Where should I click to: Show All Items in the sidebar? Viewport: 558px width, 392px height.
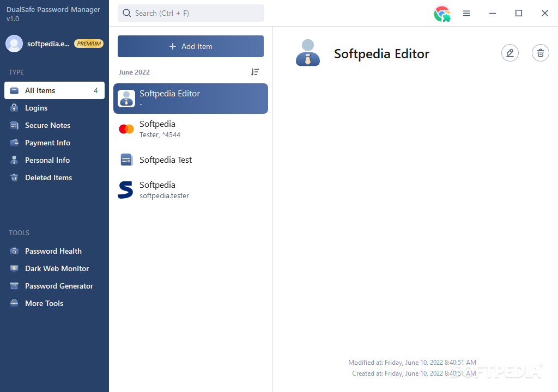tap(54, 90)
